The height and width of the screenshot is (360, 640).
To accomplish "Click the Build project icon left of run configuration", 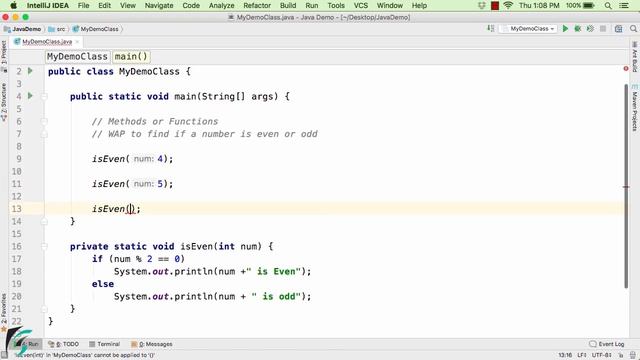I will [491, 29].
